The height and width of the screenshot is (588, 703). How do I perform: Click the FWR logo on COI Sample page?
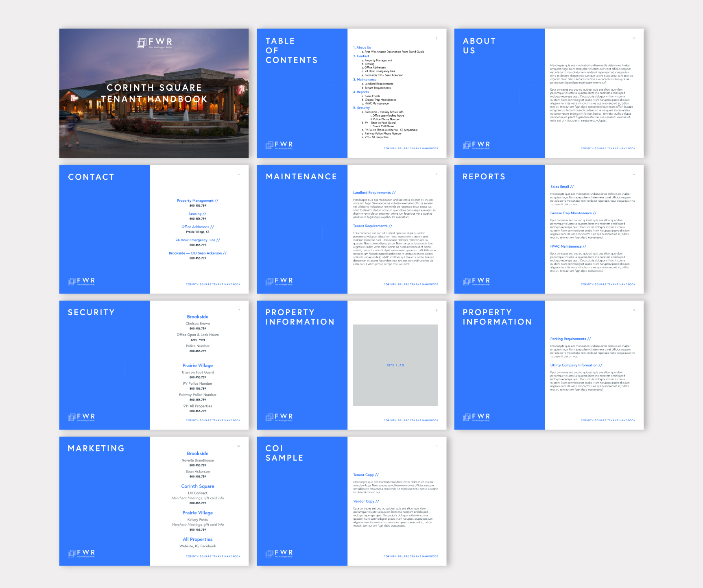point(279,553)
